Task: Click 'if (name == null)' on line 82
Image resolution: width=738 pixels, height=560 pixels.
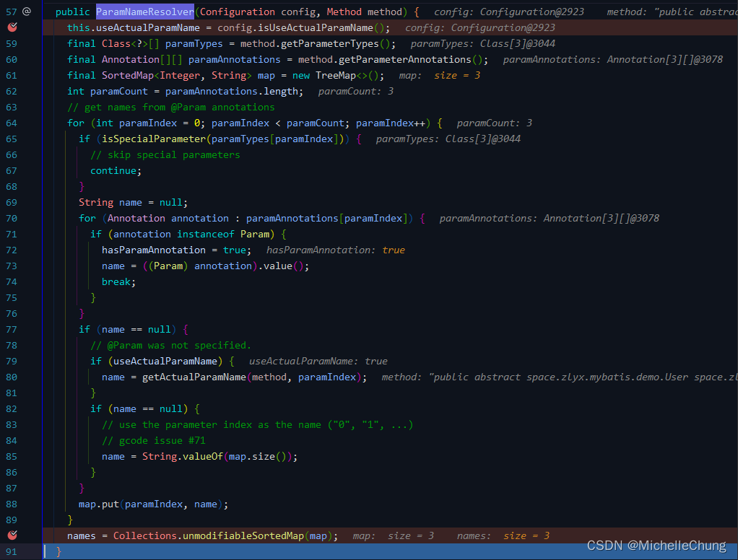Action: [139, 409]
